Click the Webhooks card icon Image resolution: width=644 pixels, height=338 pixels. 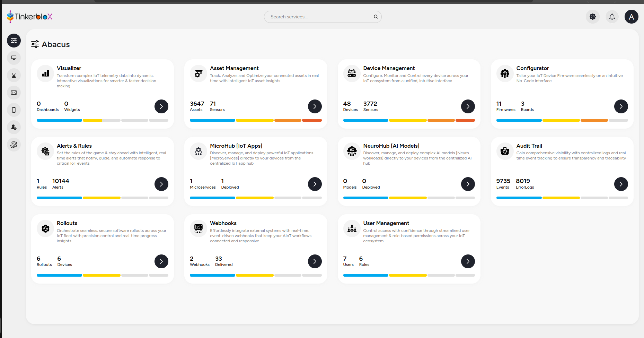[199, 228]
